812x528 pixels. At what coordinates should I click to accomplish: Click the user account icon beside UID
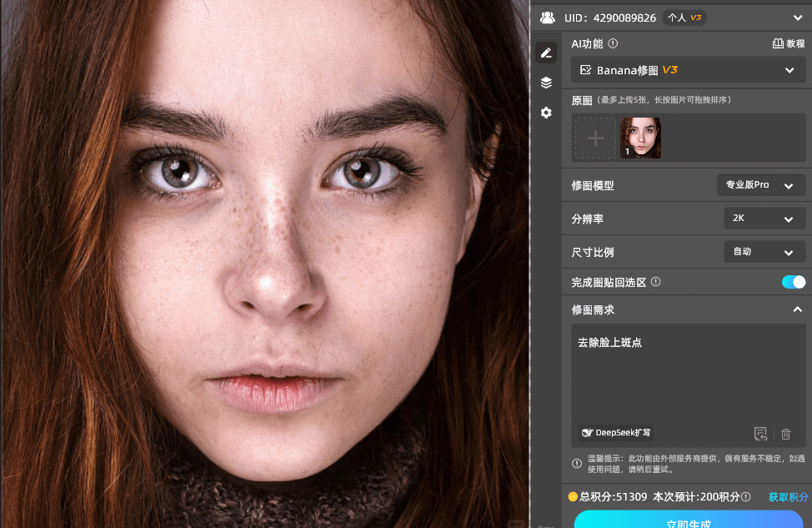coord(548,17)
